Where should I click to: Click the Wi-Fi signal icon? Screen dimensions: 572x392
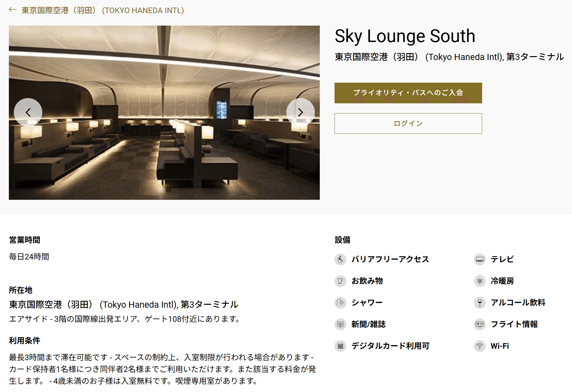[480, 346]
